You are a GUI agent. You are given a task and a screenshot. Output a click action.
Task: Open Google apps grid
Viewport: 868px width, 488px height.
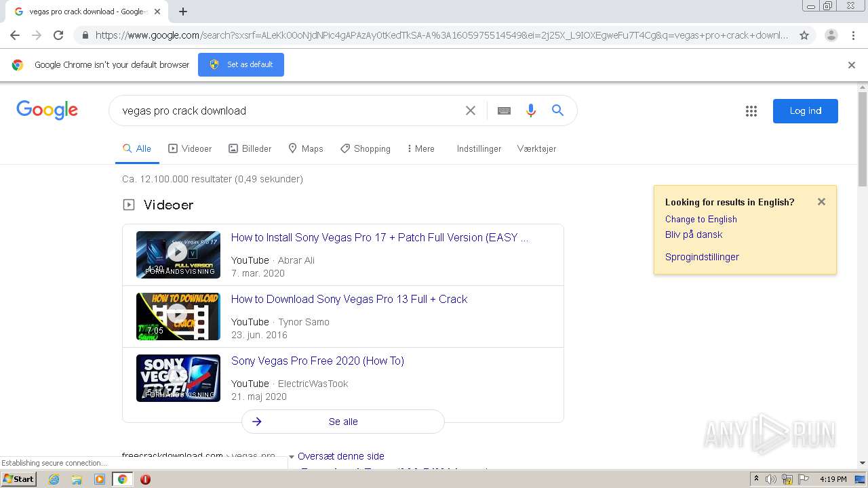[751, 111]
